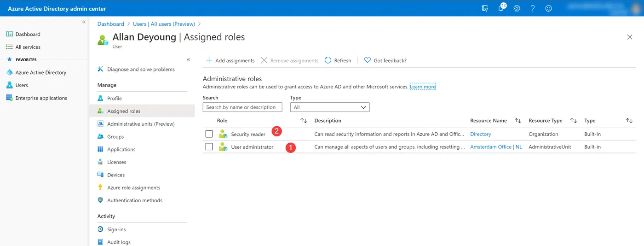
Task: Click the Security reader role icon
Action: click(x=223, y=134)
